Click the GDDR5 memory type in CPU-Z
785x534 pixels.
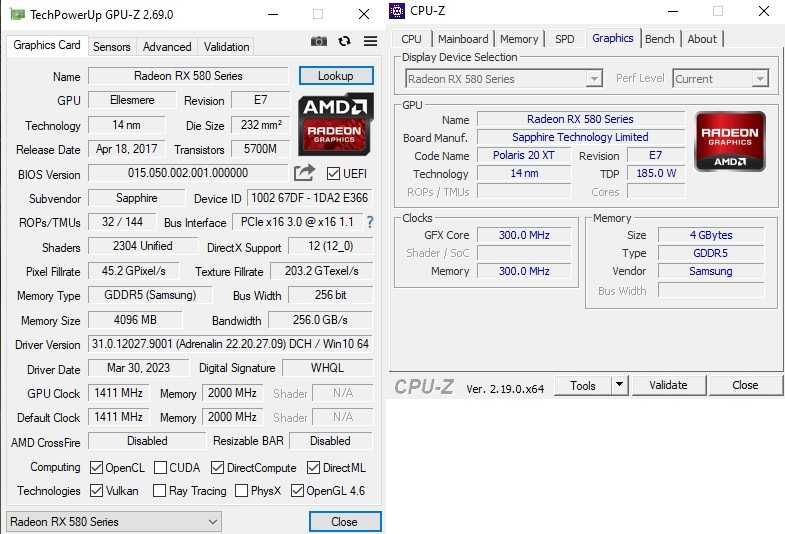pyautogui.click(x=711, y=253)
